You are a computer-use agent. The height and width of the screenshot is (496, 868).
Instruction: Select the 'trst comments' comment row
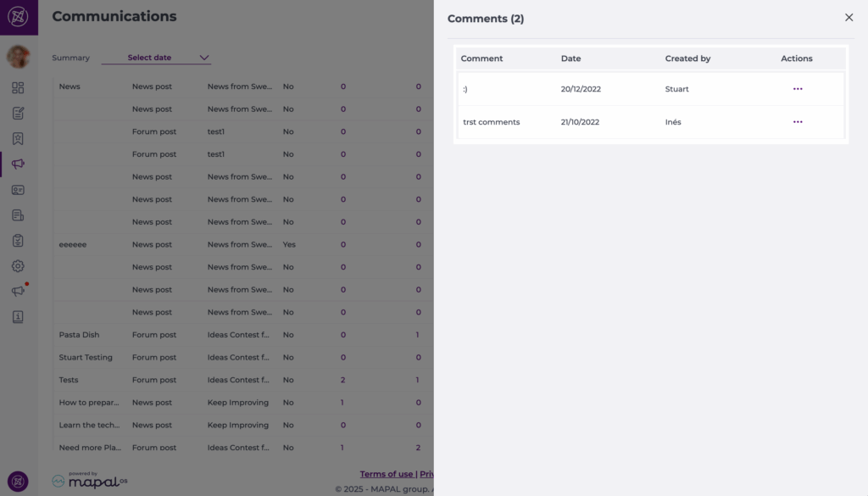point(492,122)
